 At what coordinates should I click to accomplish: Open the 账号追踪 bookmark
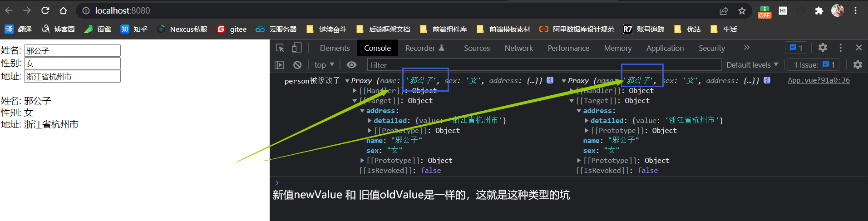pos(644,29)
